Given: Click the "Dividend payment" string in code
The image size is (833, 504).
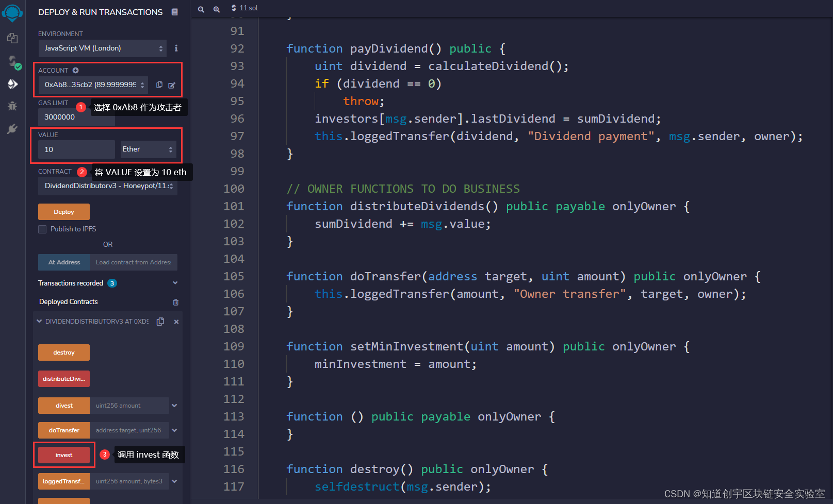Looking at the screenshot, I should click(591, 136).
